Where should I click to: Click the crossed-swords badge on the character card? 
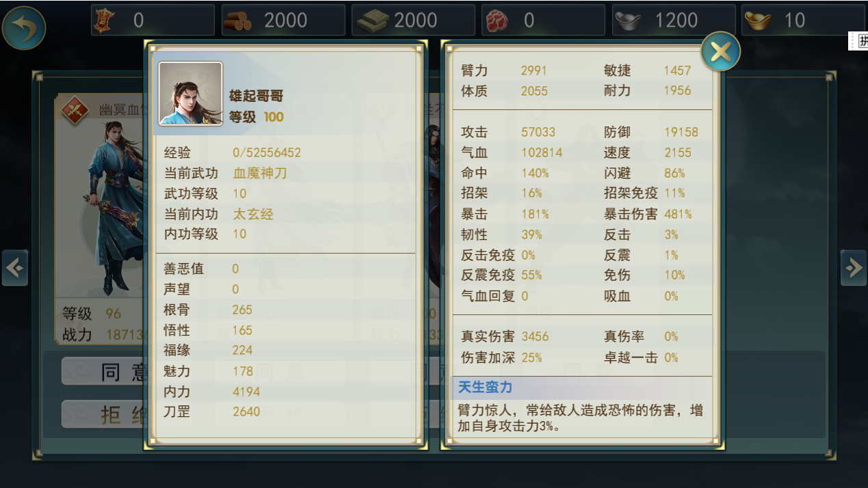coord(74,109)
